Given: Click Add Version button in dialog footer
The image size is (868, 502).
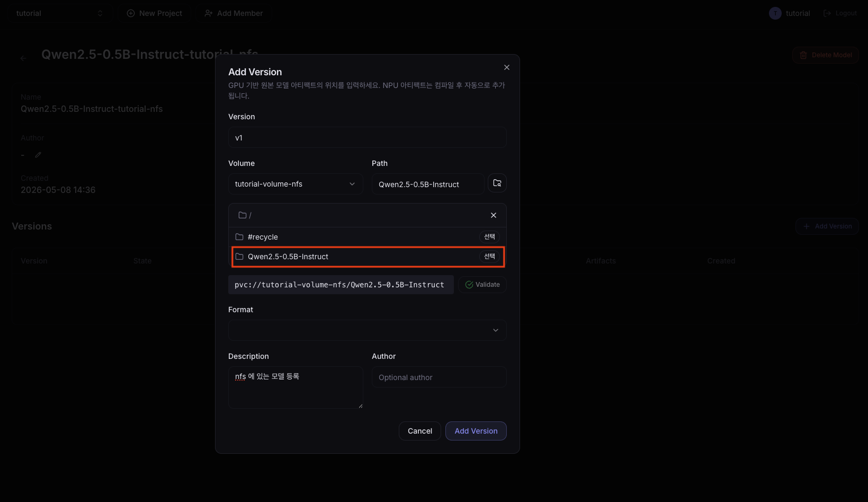Looking at the screenshot, I should click(476, 431).
